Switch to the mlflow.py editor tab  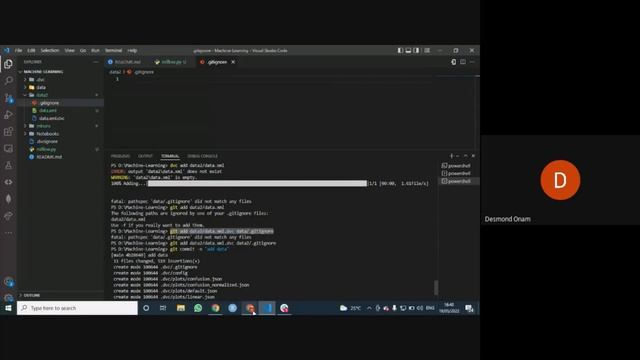(x=170, y=62)
